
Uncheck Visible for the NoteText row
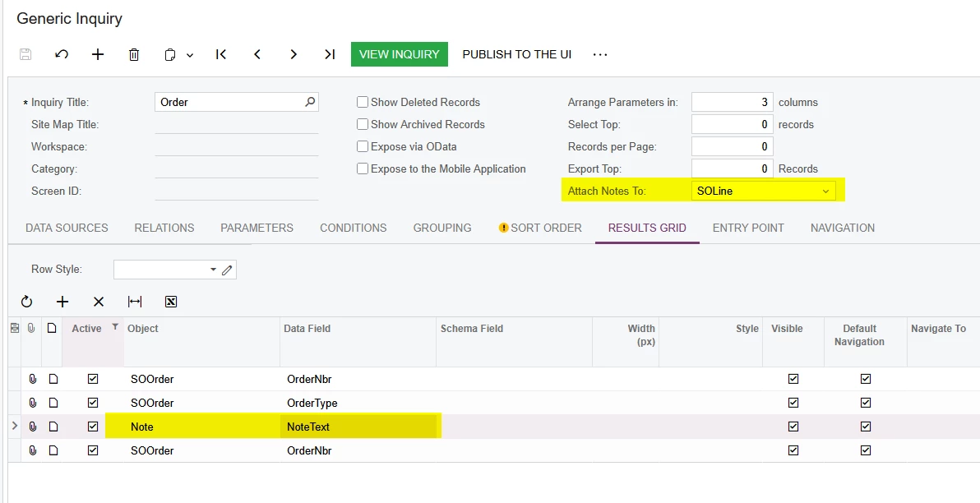[793, 427]
